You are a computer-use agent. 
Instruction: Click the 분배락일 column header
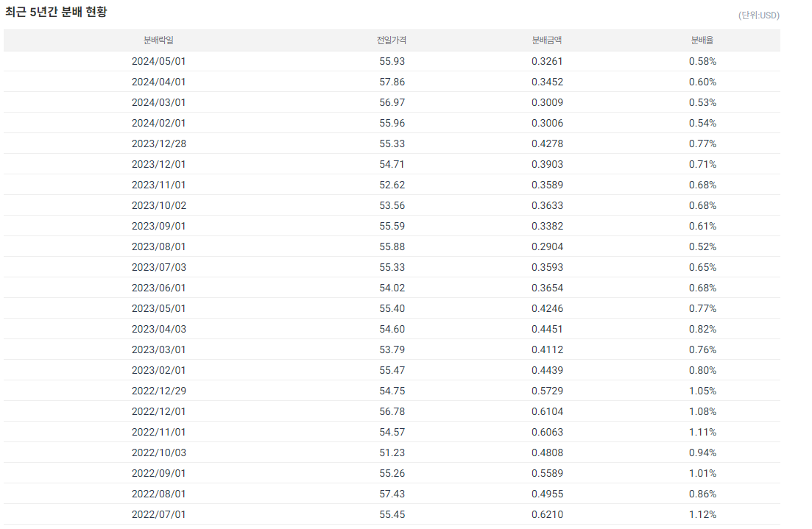point(158,40)
